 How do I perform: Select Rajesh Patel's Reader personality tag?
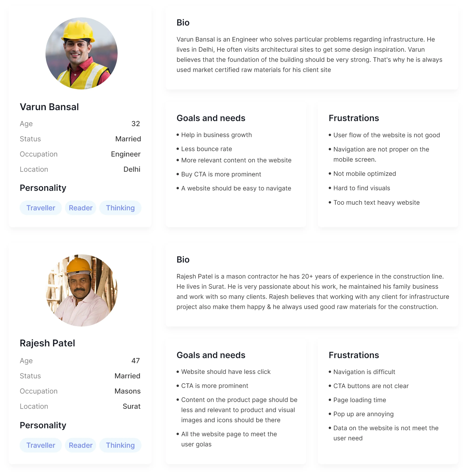click(81, 445)
